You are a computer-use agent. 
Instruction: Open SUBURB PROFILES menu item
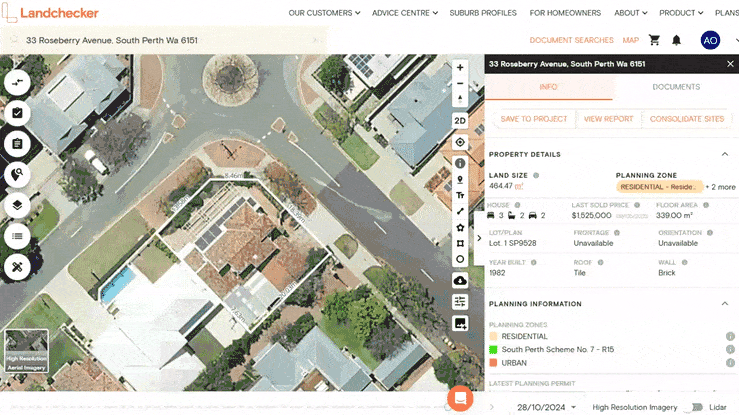pyautogui.click(x=483, y=13)
